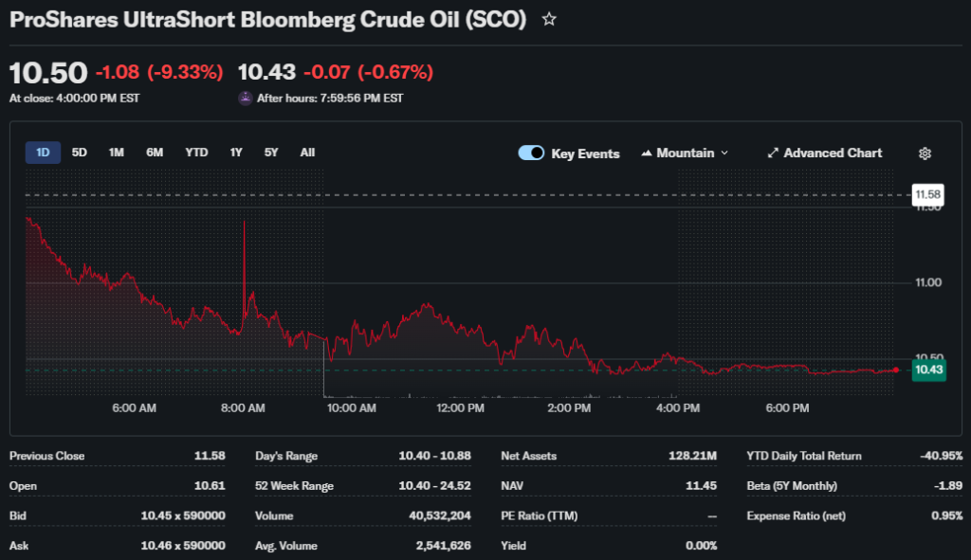Choose the 6M chart range
This screenshot has height=560, width=971.
155,153
